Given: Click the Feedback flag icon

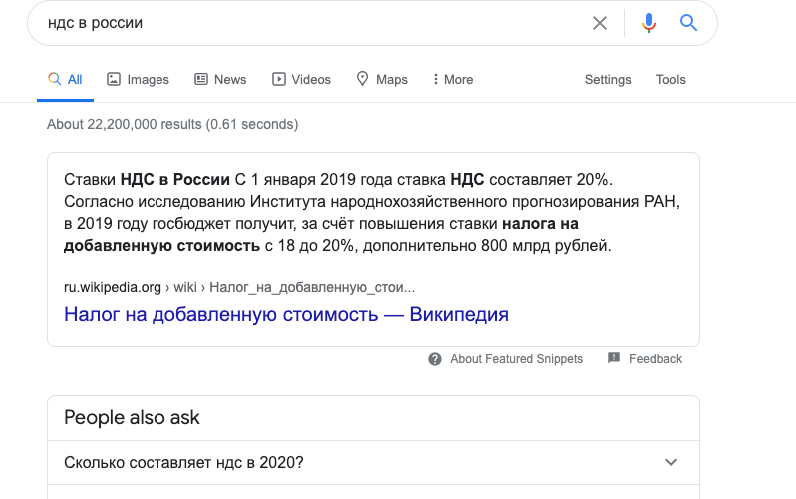Looking at the screenshot, I should pyautogui.click(x=614, y=358).
